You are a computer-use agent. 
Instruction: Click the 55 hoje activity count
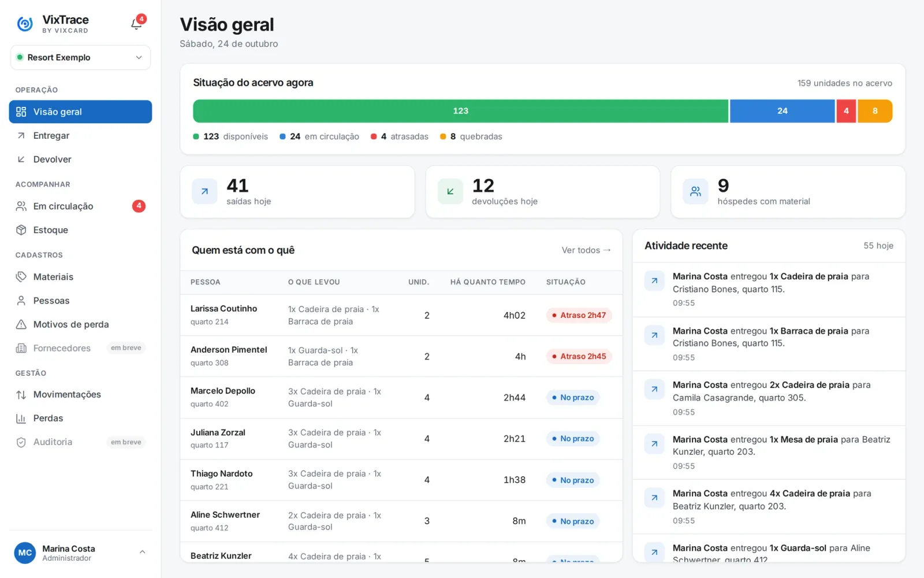point(878,246)
